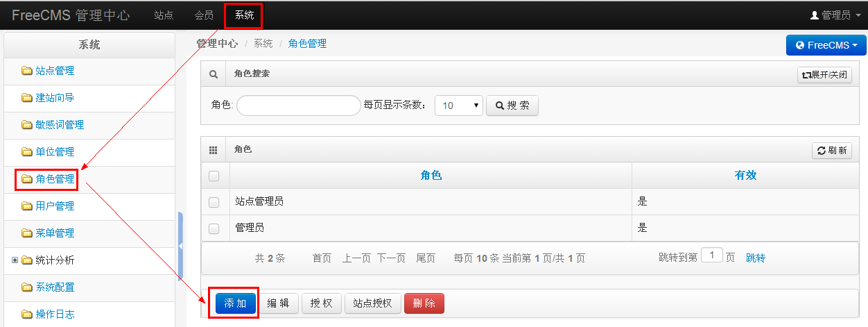The height and width of the screenshot is (327, 868).
Task: Click the 操作日志 folder icon
Action: 27,315
